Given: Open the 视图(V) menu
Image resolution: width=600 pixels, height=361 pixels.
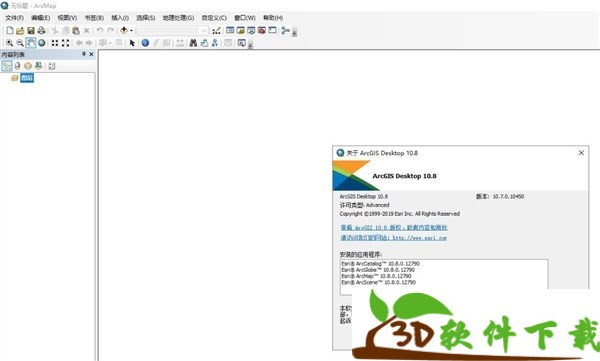Looking at the screenshot, I should tap(67, 18).
